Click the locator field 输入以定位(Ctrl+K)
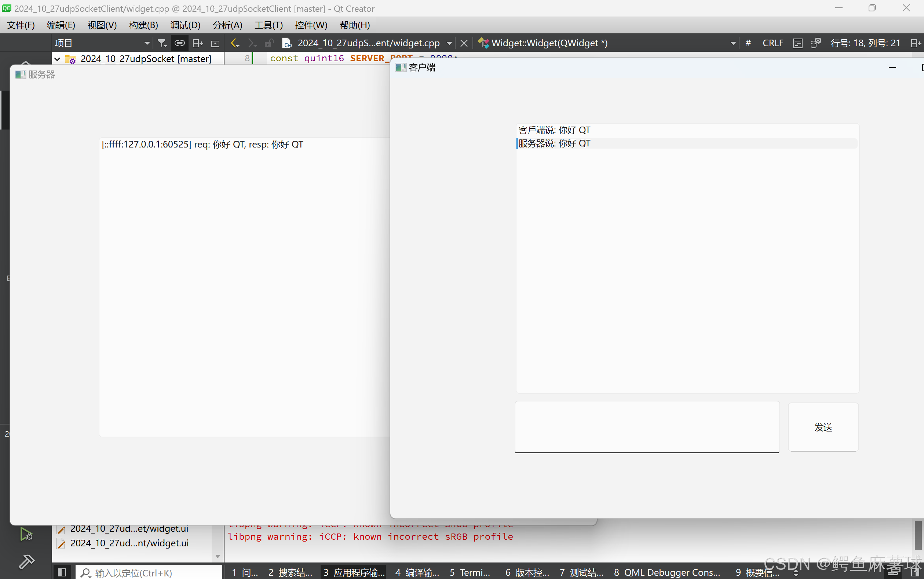Screen dimensions: 924x579 point(149,572)
